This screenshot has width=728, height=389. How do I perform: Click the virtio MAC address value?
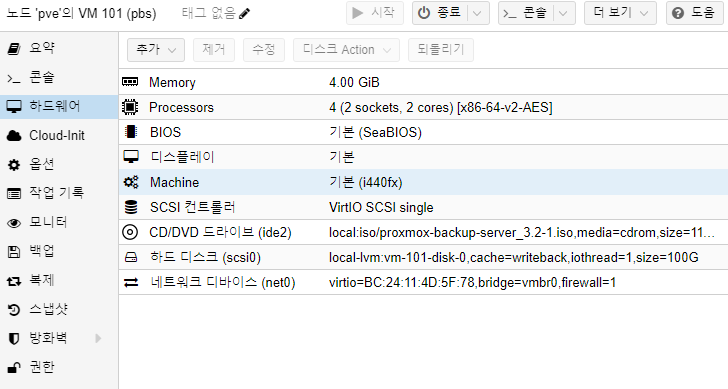[x=472, y=283]
